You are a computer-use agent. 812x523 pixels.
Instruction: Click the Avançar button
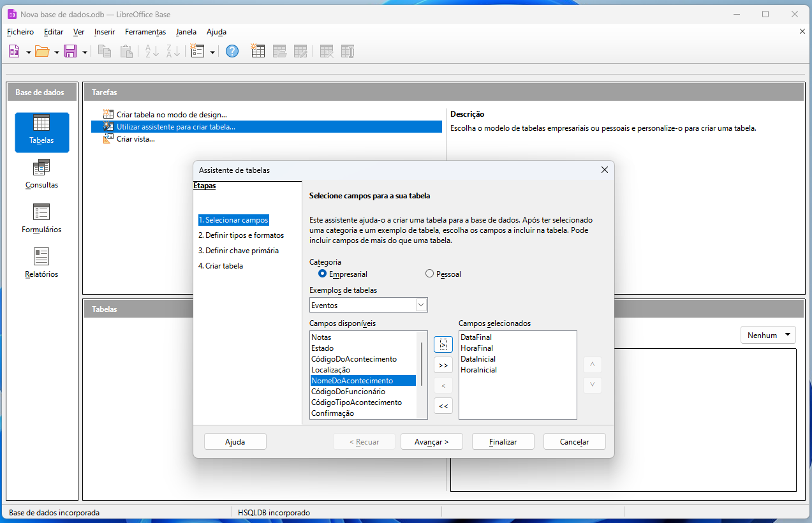(431, 441)
